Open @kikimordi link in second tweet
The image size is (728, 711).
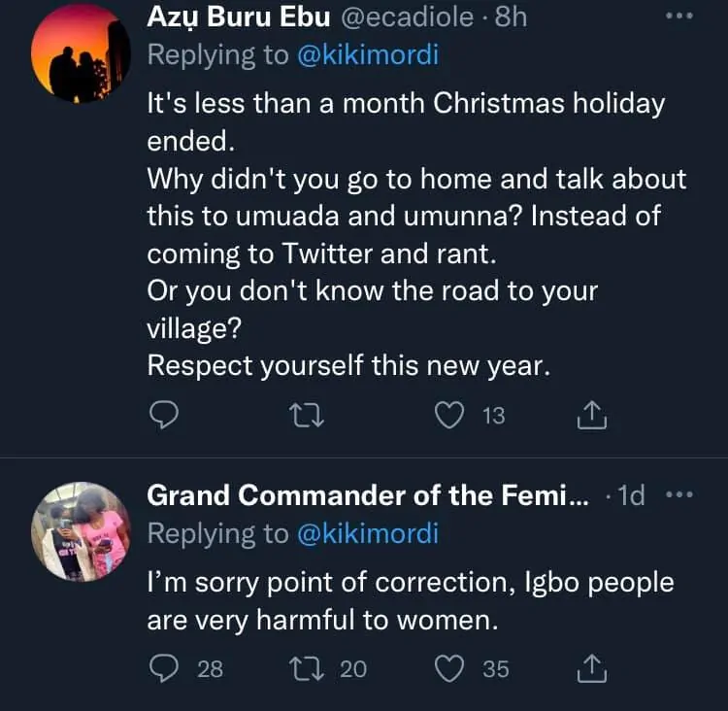coord(367,533)
